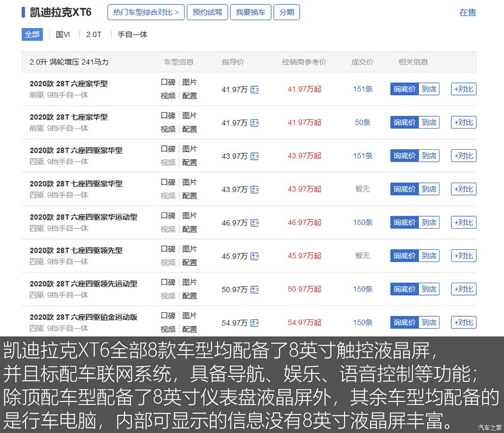Open price calculator icon for 28T 六座四驱豪华运动型
This screenshot has width=504, height=433.
coord(254,223)
